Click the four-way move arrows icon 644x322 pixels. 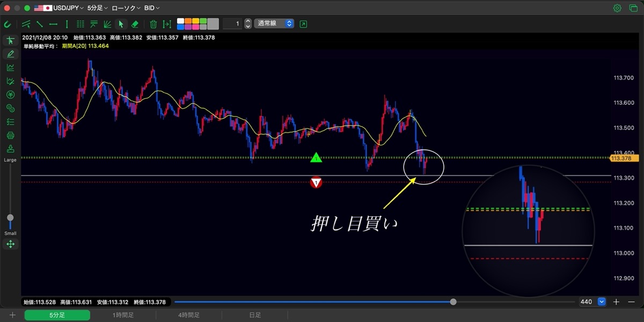click(x=10, y=244)
